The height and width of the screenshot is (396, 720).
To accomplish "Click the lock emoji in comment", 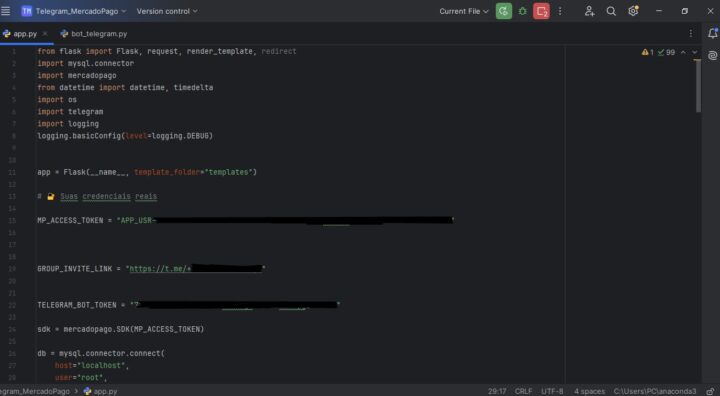I will pyautogui.click(x=51, y=196).
